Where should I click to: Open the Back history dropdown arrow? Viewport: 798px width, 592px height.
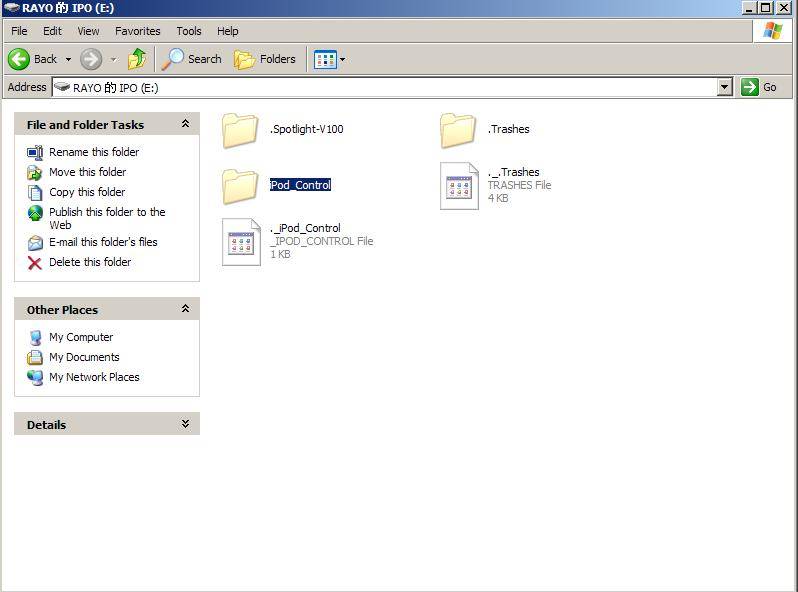coord(68,60)
